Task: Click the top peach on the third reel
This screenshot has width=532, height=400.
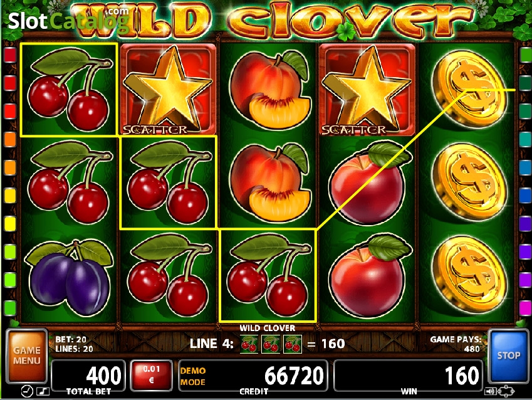Action: (269, 90)
